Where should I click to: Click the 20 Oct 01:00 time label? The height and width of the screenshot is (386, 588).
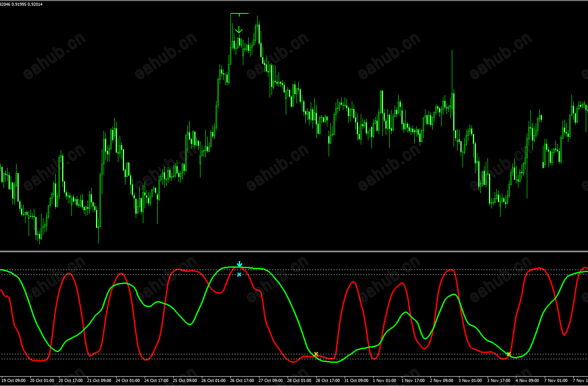[42, 381]
